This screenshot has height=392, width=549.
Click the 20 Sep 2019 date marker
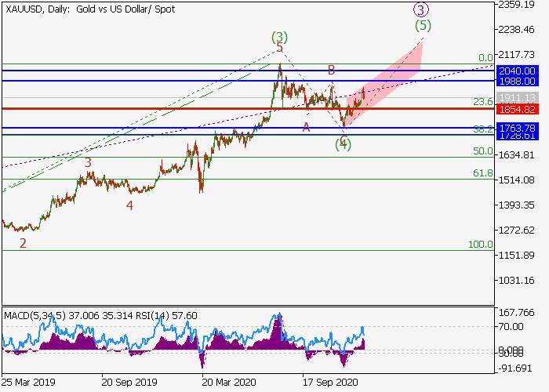click(129, 382)
